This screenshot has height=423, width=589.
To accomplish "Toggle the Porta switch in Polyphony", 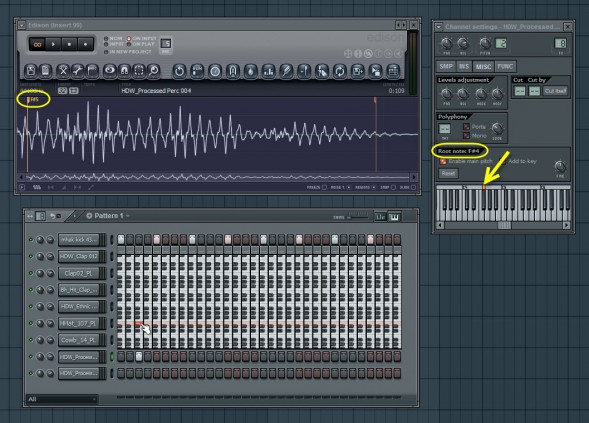I will pyautogui.click(x=466, y=127).
